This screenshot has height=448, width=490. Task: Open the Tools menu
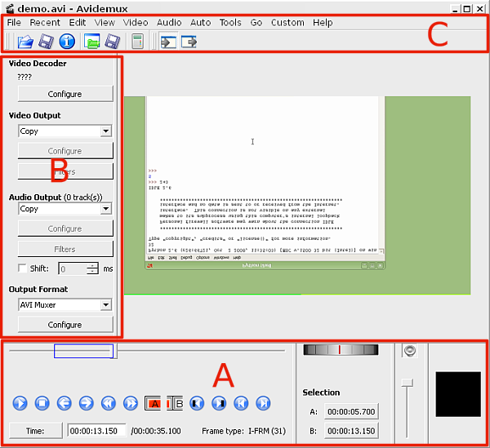[x=230, y=23]
